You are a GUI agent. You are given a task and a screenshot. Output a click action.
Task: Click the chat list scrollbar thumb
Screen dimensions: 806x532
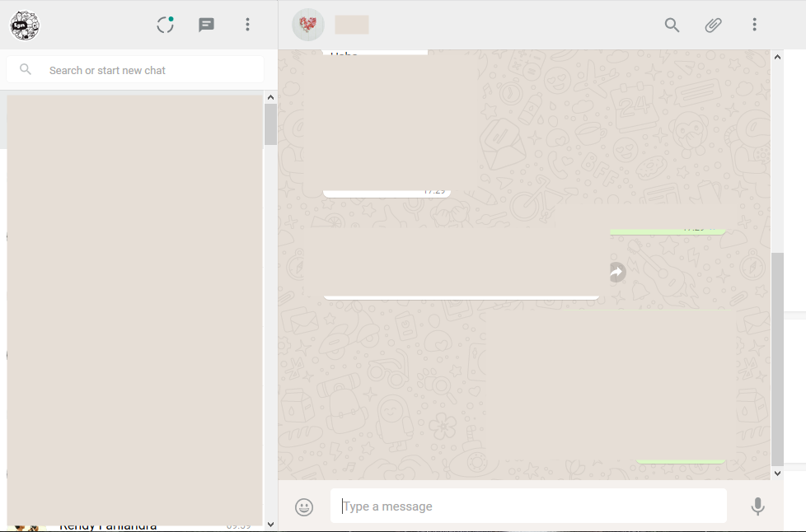[x=270, y=124]
